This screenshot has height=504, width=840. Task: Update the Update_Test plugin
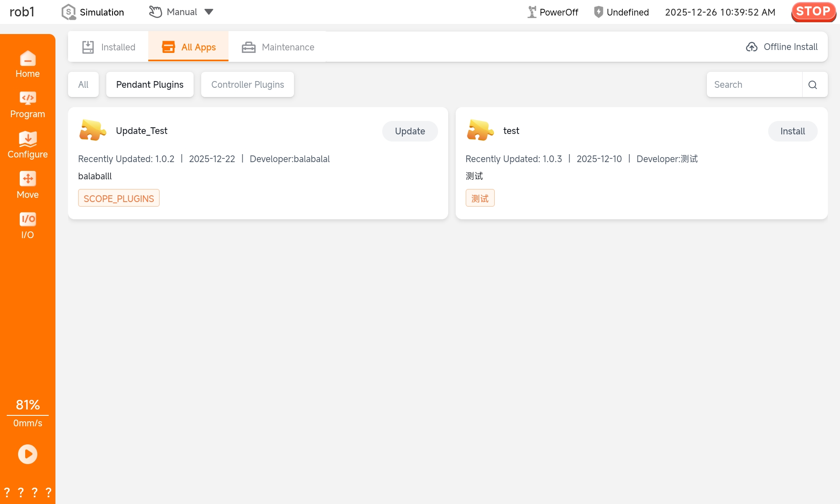pos(410,131)
